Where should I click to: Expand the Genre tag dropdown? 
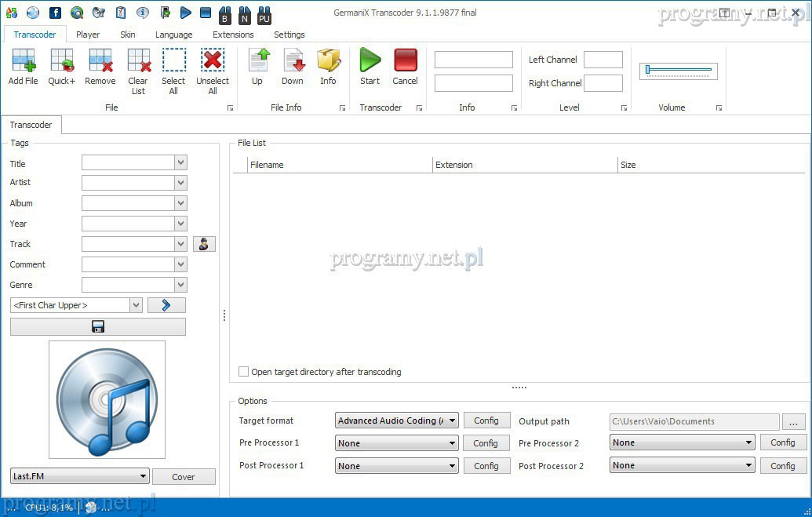point(181,285)
